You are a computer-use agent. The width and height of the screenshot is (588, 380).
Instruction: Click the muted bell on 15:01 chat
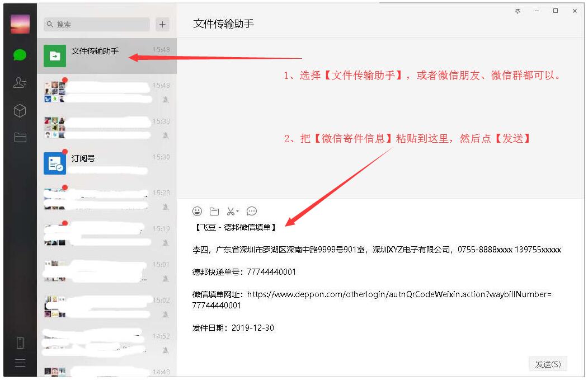[x=166, y=279]
